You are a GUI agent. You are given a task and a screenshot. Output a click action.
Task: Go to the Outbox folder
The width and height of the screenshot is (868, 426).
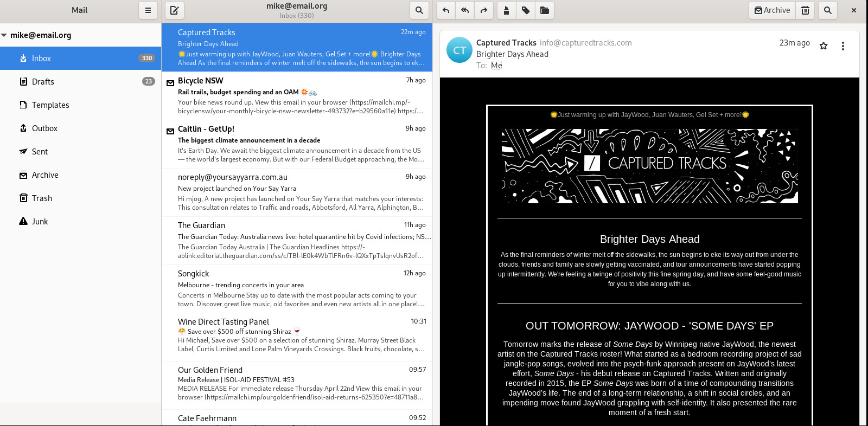pos(80,128)
